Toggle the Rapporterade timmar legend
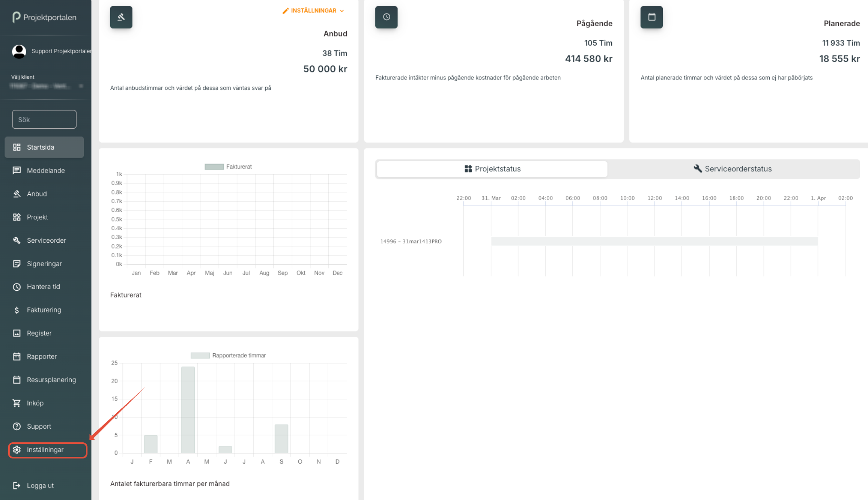Image resolution: width=868 pixels, height=500 pixels. (229, 356)
